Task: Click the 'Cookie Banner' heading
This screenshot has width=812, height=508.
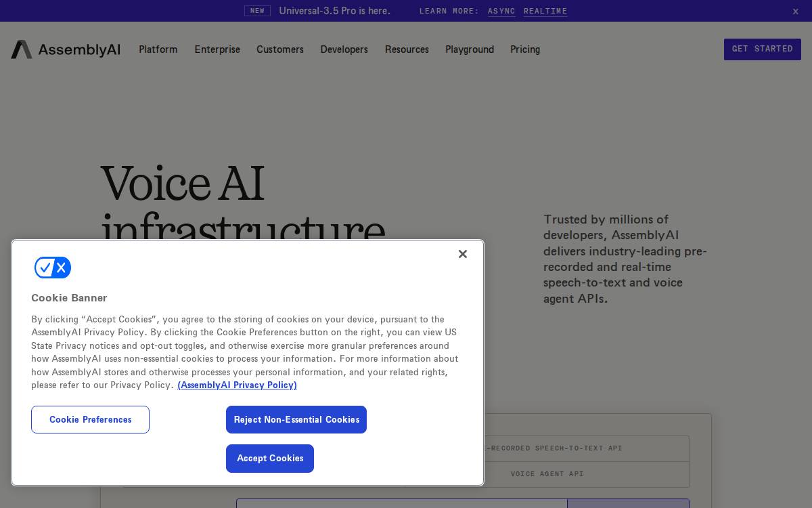Action: (x=69, y=298)
